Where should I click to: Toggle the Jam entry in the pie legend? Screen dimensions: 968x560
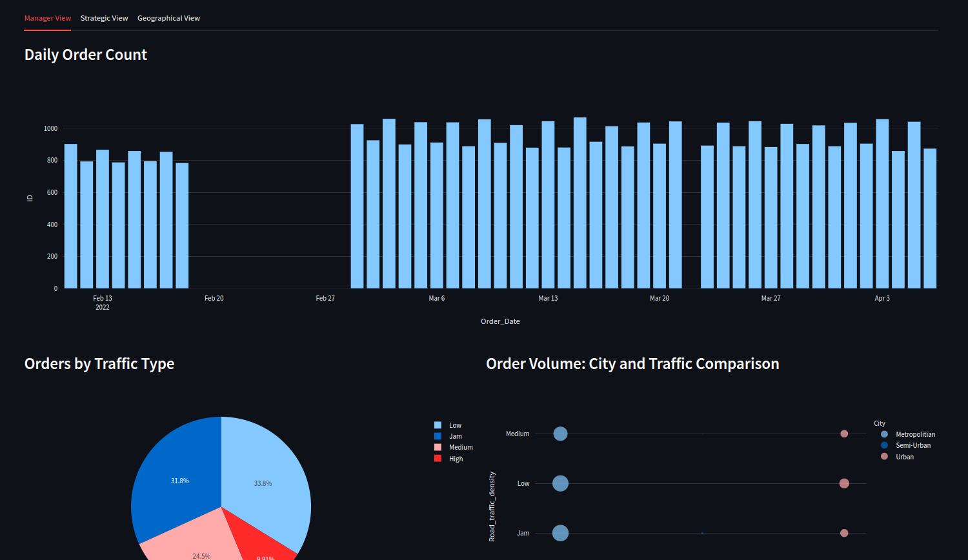tap(452, 436)
